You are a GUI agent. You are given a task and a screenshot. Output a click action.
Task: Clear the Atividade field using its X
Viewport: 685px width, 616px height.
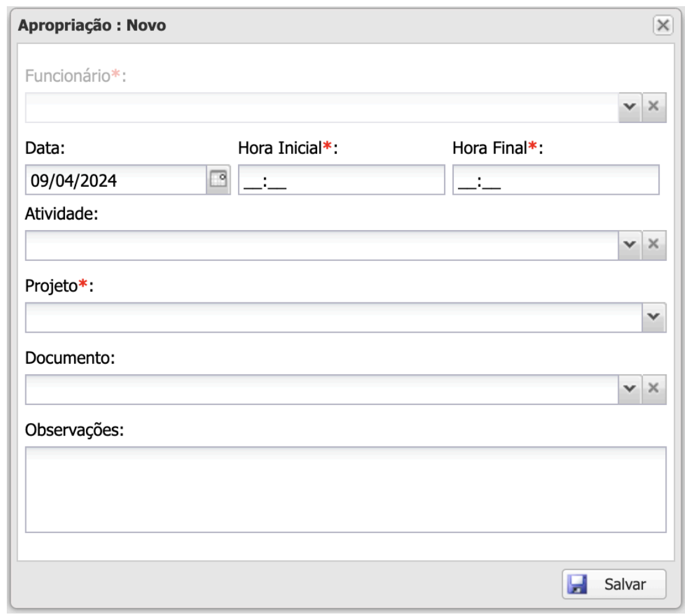[655, 246]
